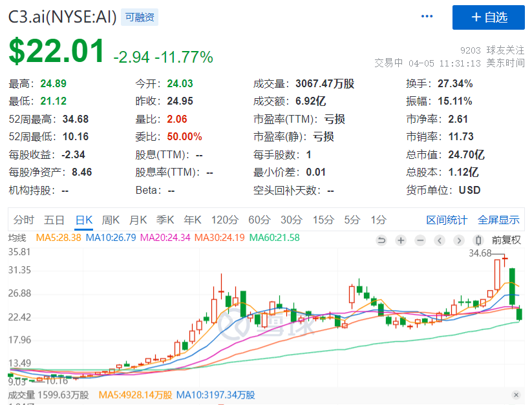Select the 年K yearly candlestick tab
This screenshot has width=532, height=405.
[193, 220]
